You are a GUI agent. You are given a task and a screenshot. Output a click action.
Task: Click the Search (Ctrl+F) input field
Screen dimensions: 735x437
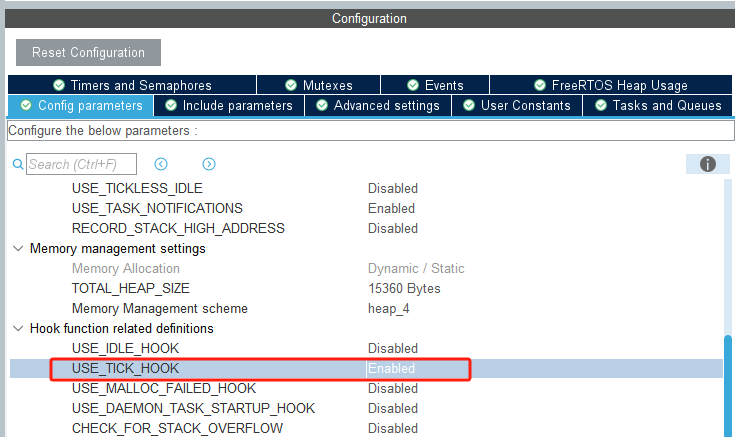(81, 164)
